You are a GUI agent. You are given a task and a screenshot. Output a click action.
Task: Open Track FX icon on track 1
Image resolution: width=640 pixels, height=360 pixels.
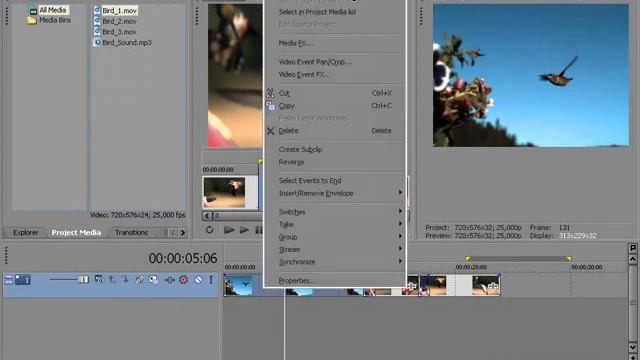pos(153,280)
